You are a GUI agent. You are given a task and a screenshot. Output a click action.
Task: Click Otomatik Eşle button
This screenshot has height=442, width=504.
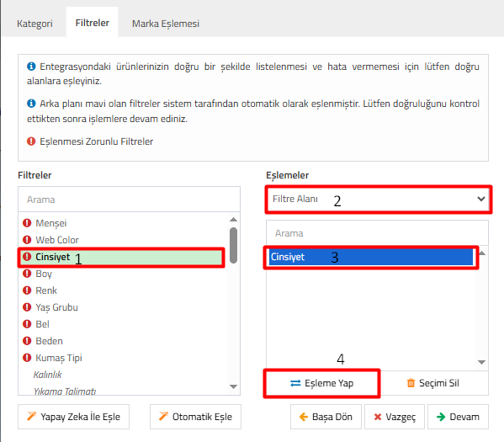[x=195, y=417]
